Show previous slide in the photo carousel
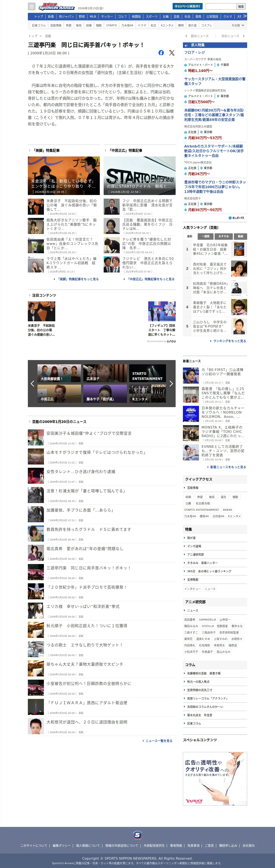This screenshot has width=275, height=868. 32,383
